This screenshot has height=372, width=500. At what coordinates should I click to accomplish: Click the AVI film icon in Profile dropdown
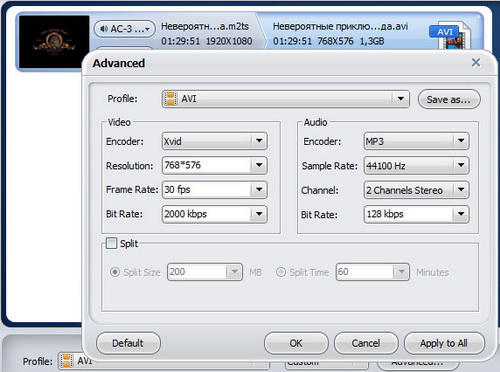(x=171, y=99)
